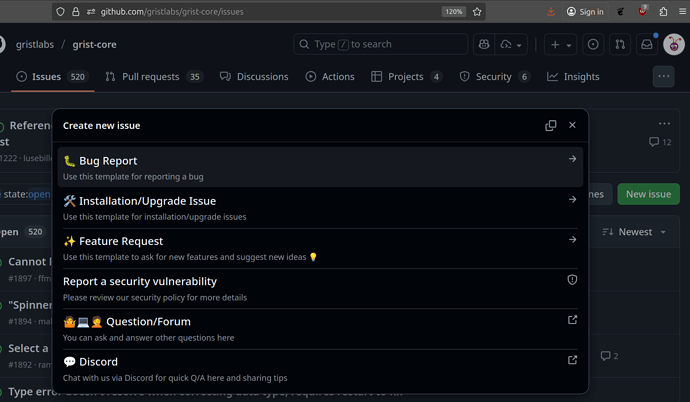Click the issues icon in GitHub header
The height and width of the screenshot is (402, 690).
point(594,44)
